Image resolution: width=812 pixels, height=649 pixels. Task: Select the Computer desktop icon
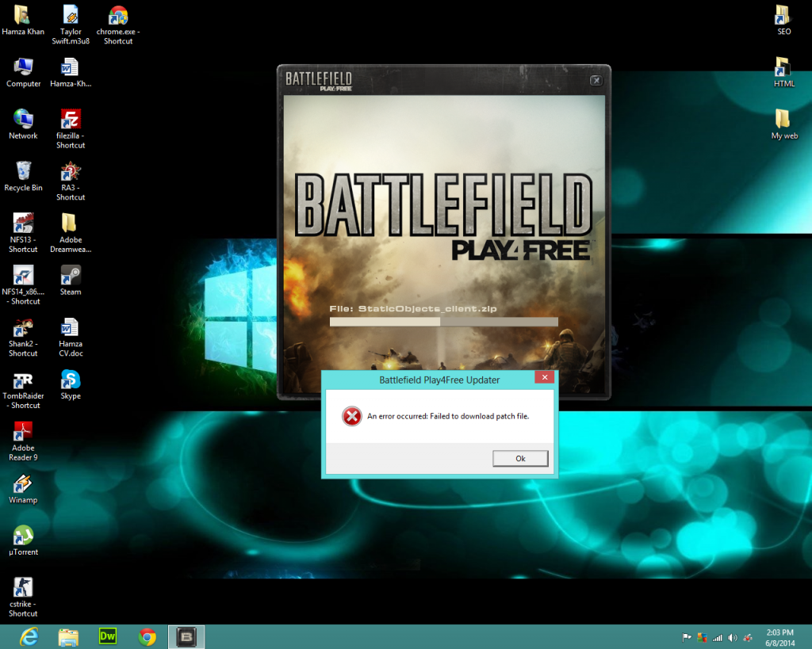pos(23,72)
